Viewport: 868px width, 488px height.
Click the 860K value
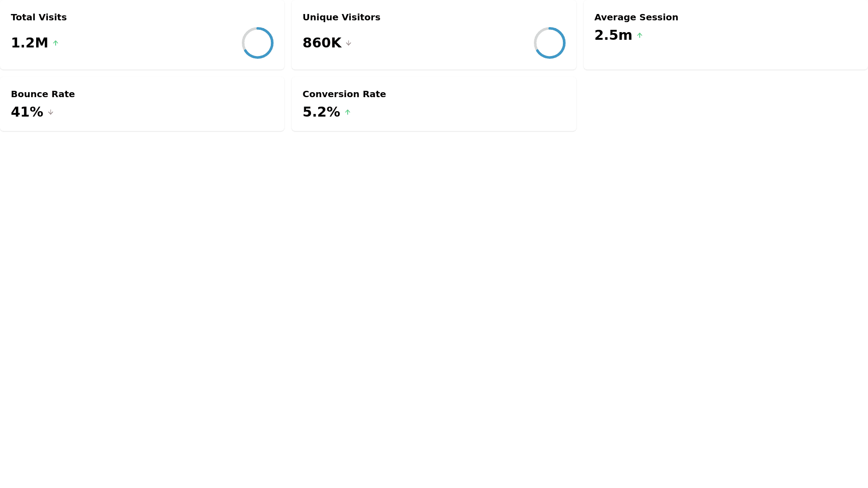pyautogui.click(x=322, y=43)
